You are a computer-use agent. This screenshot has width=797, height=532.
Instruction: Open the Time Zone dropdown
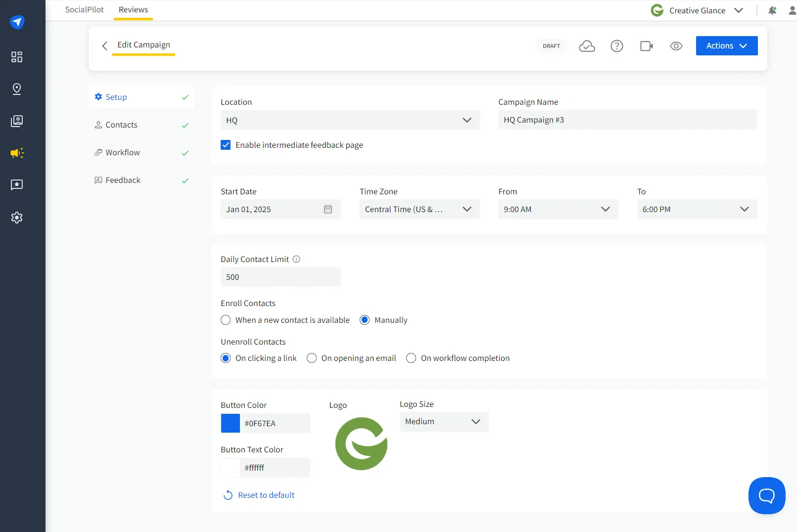[x=419, y=209]
